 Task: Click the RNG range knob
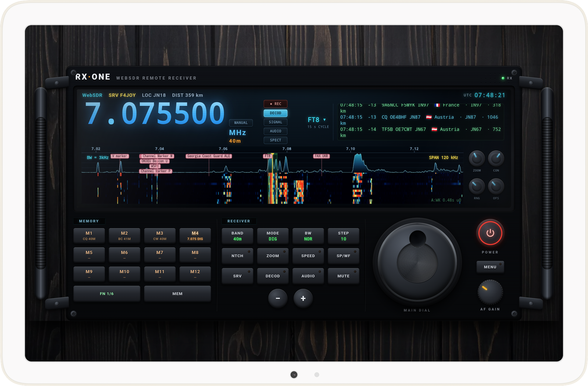pyautogui.click(x=477, y=186)
